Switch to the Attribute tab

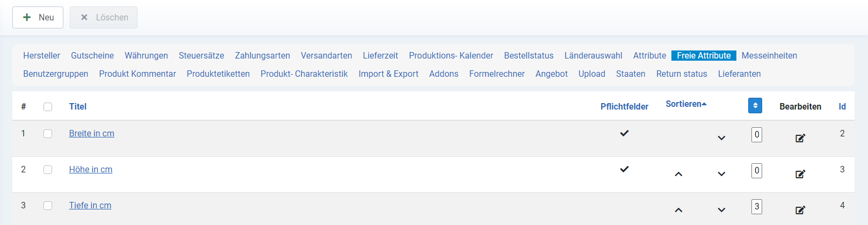click(x=649, y=55)
